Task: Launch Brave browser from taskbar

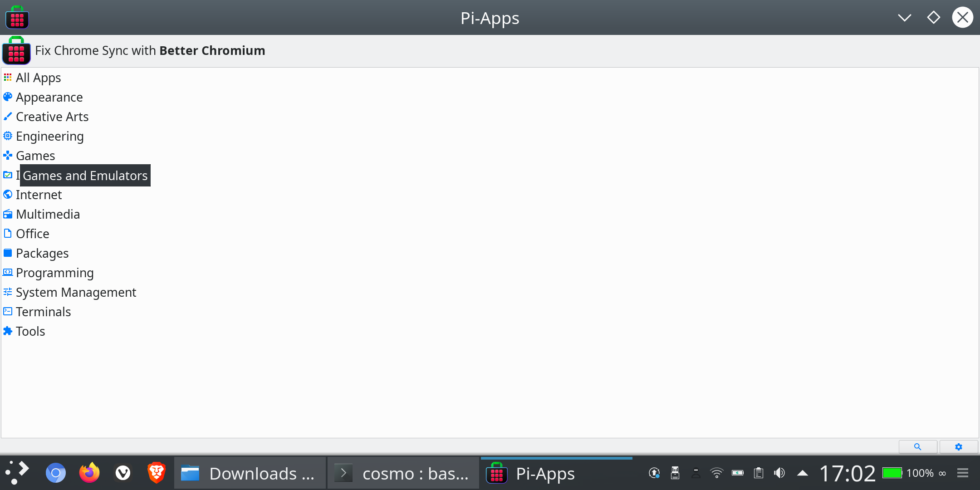Action: pos(157,473)
